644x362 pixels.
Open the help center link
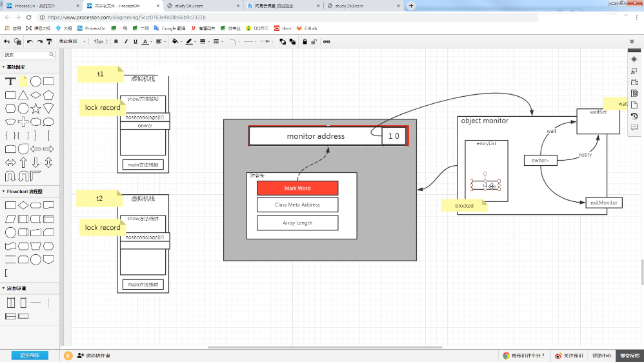tap(601, 356)
